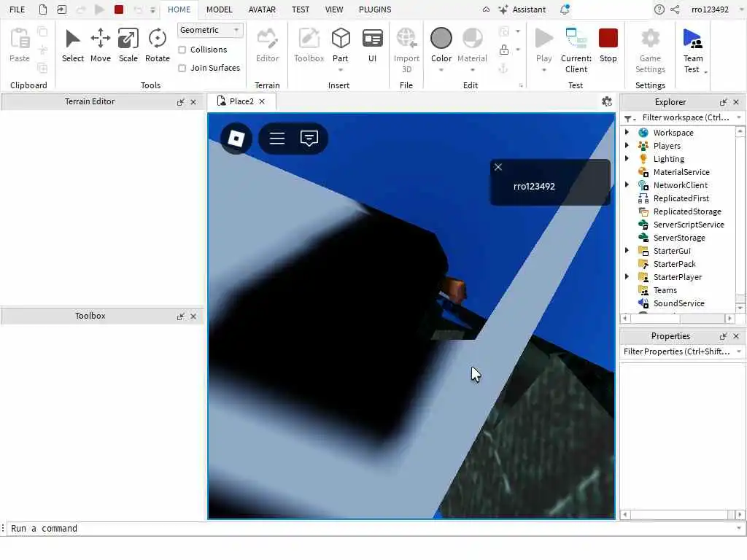Open viewport settings gear icon
The height and width of the screenshot is (560, 747).
coord(606,101)
